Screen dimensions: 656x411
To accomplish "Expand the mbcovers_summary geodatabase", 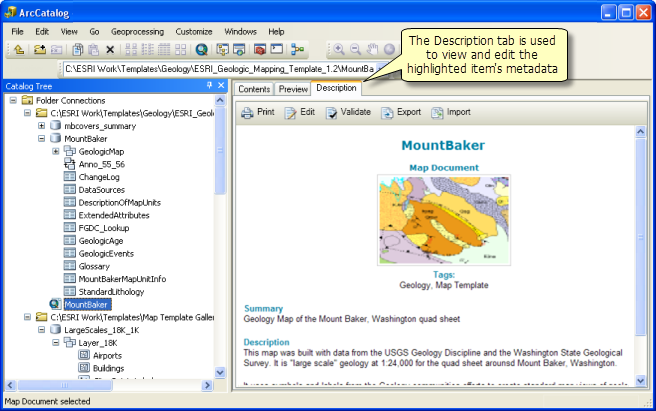I will [x=41, y=126].
